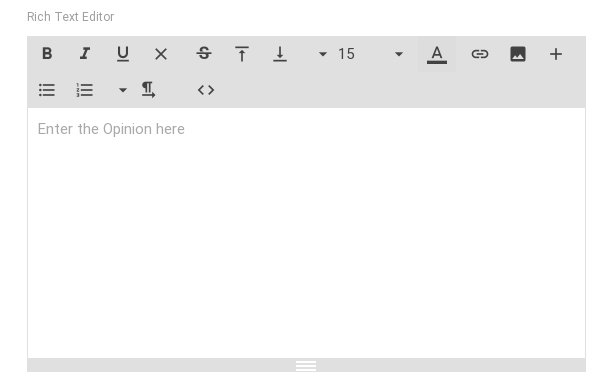Switch to HTML code view
The width and height of the screenshot is (616, 391).
tap(206, 90)
